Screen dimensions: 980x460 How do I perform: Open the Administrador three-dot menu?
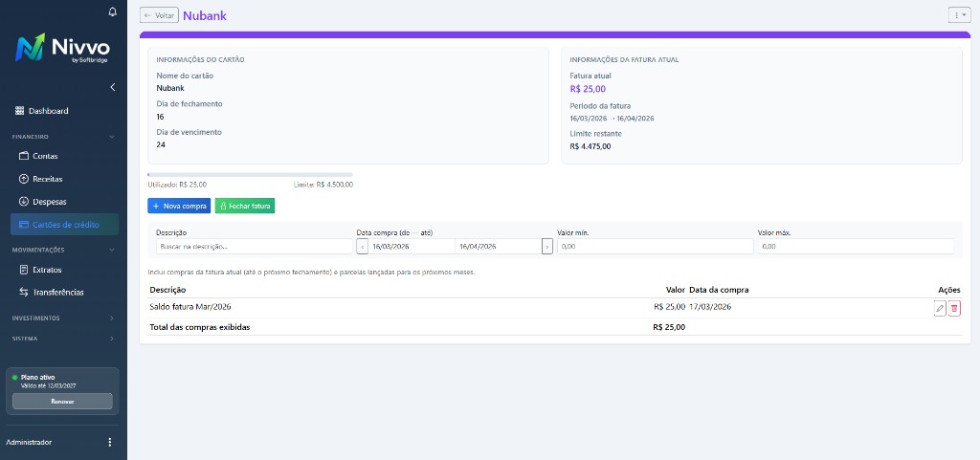coord(109,442)
